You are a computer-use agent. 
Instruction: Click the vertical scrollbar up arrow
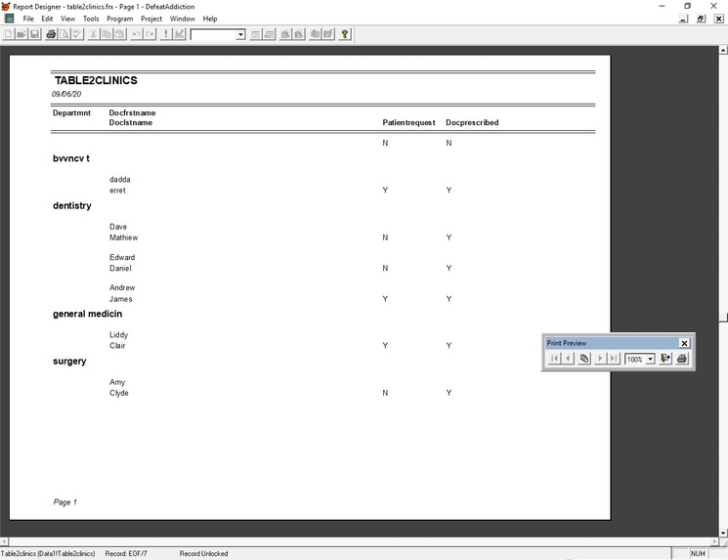tap(723, 49)
